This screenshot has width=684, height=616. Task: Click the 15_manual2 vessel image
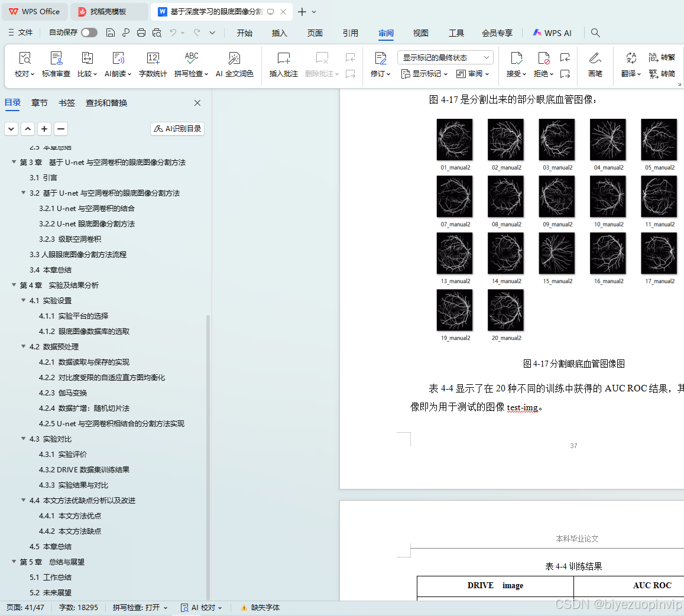pos(557,253)
